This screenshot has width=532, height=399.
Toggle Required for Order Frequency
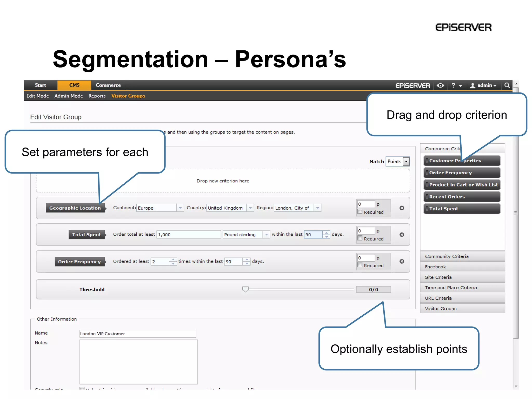point(360,265)
